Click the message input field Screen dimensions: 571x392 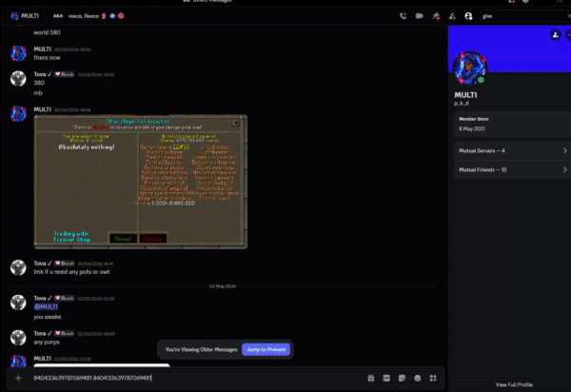(197, 378)
